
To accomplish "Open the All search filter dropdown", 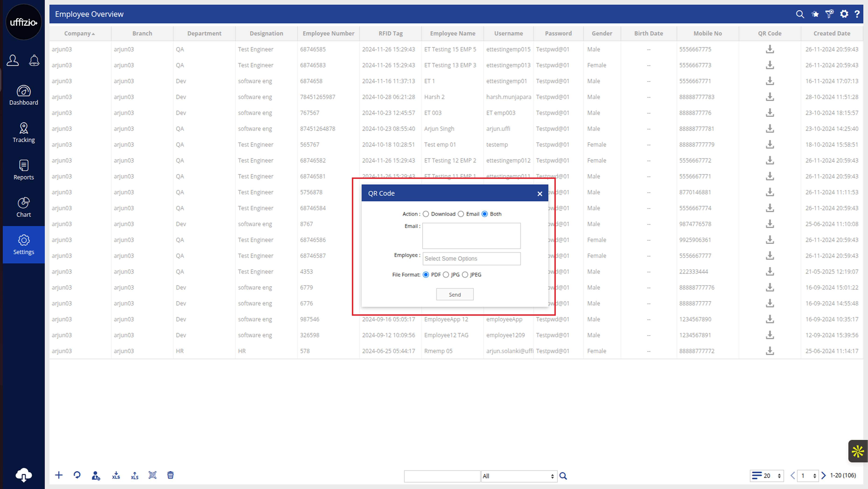I will pyautogui.click(x=519, y=476).
